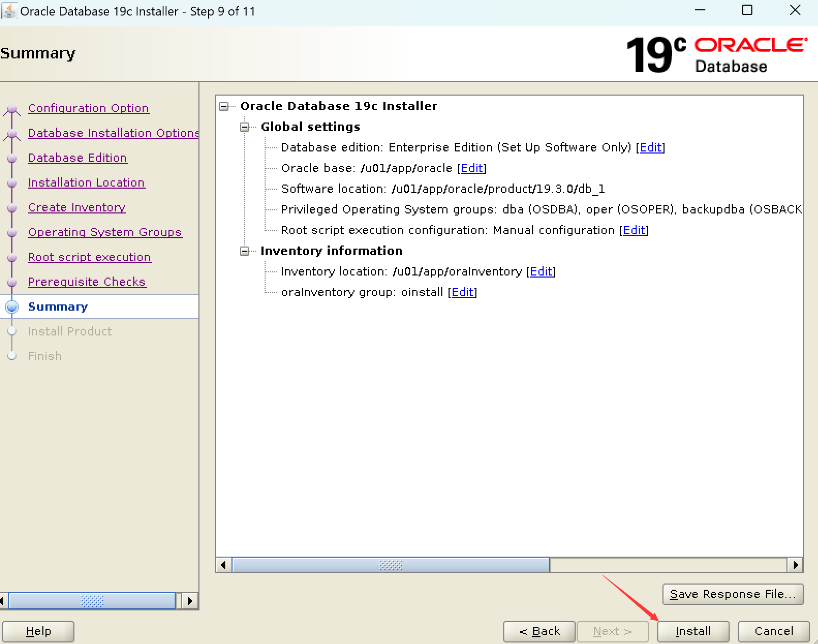
Task: Return to Prerequisite Checks step
Action: click(87, 282)
